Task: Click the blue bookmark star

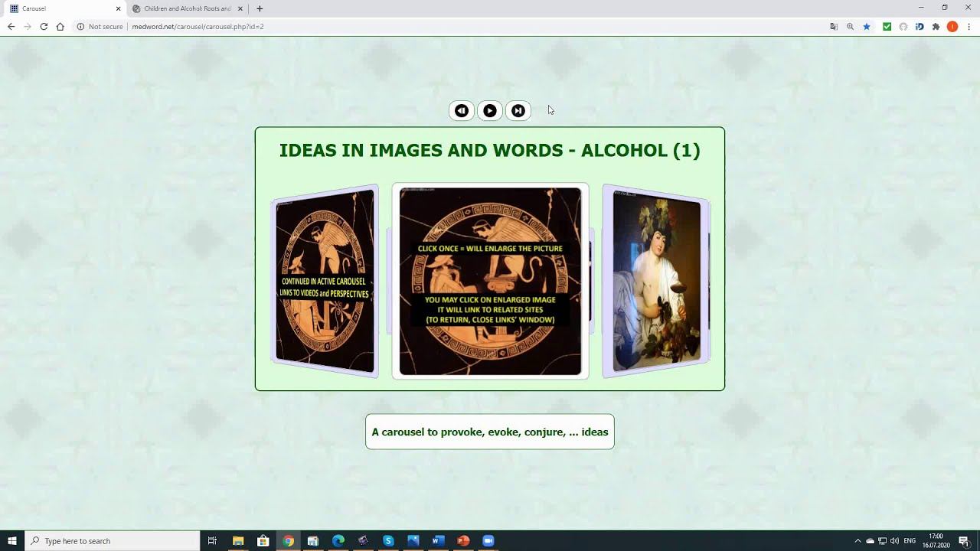Action: click(x=867, y=26)
